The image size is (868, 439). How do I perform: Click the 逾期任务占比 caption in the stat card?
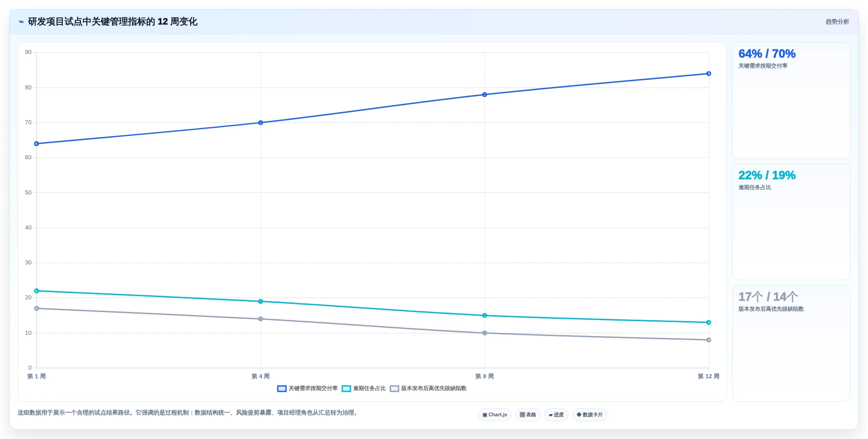(755, 188)
